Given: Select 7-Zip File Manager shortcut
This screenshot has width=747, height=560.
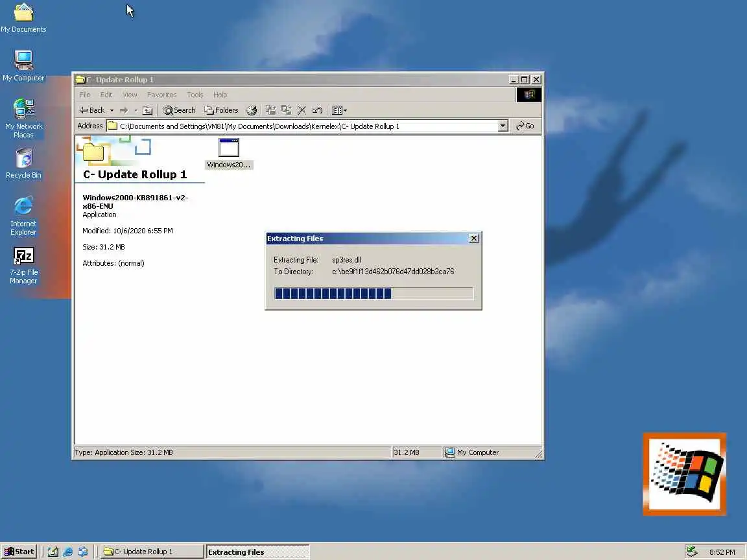Looking at the screenshot, I should [x=23, y=266].
